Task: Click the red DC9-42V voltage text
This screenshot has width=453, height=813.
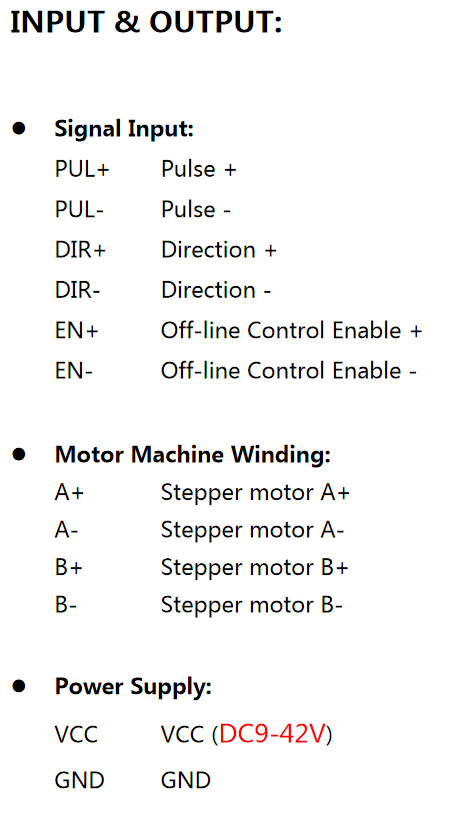Action: (273, 735)
